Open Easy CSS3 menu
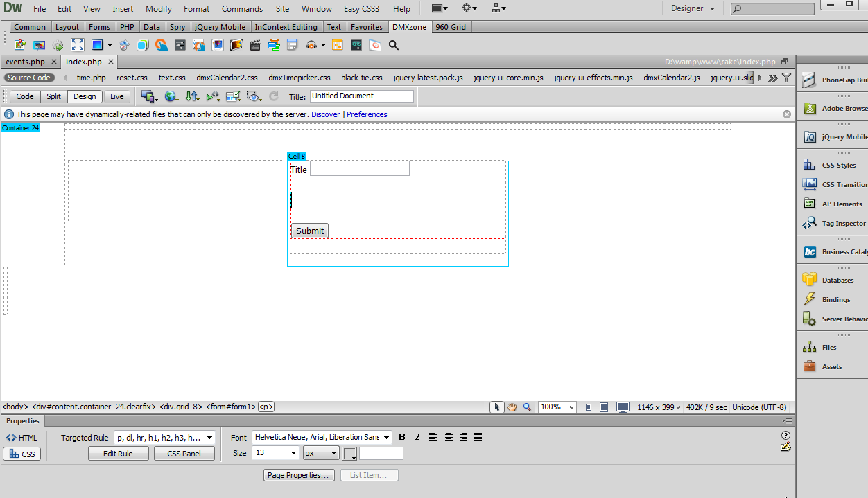This screenshot has width=868, height=498. 361,9
